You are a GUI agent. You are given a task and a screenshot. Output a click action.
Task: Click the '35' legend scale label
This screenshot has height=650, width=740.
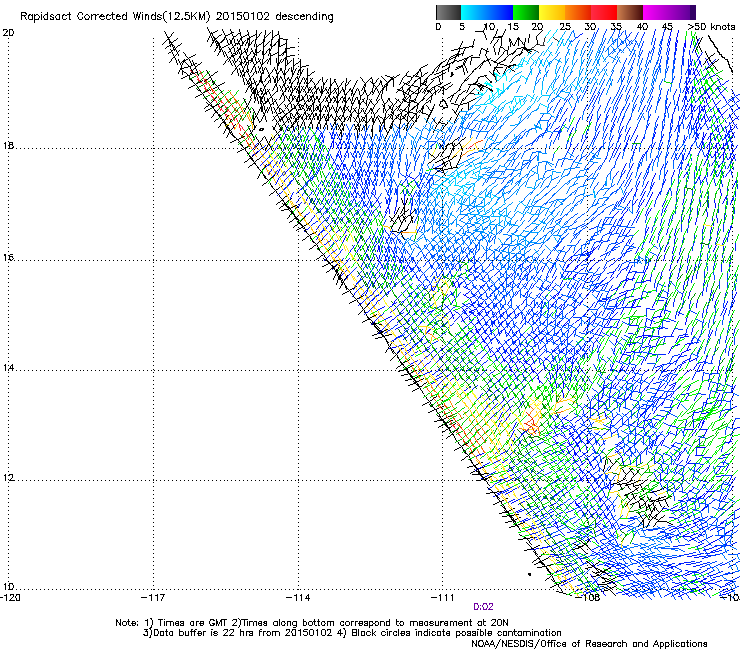click(x=616, y=26)
